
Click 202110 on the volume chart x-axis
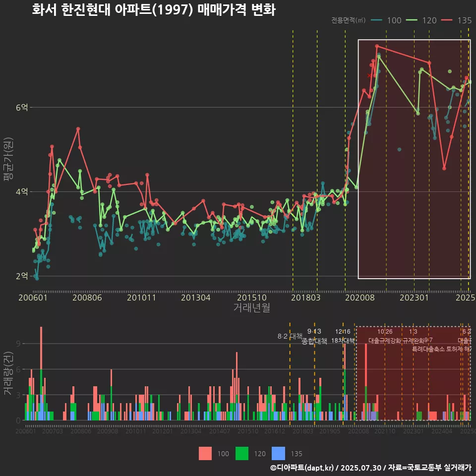pyautogui.click(x=385, y=431)
